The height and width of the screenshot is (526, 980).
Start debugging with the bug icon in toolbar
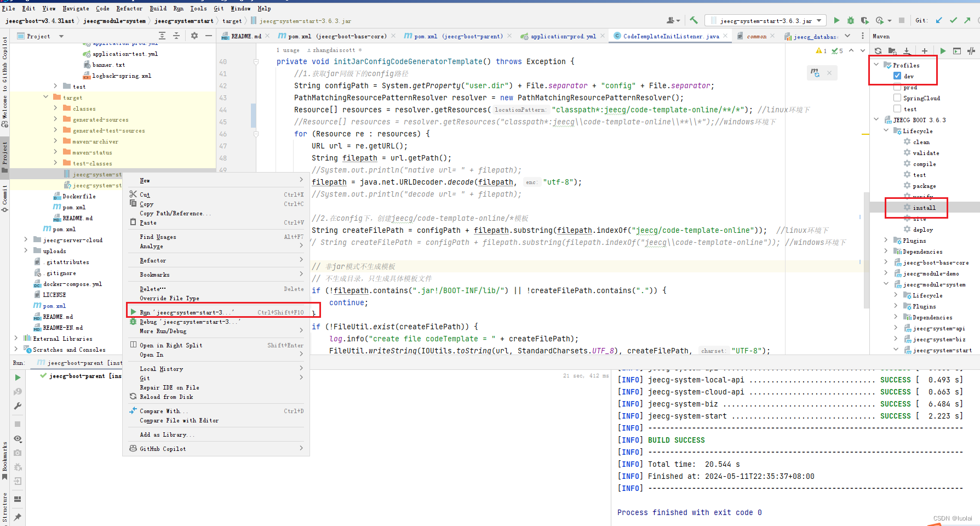(851, 20)
